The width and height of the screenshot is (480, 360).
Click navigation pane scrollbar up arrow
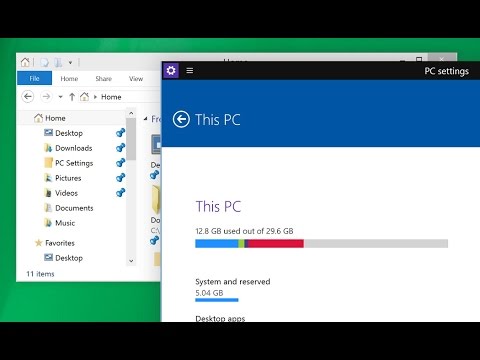(x=131, y=113)
